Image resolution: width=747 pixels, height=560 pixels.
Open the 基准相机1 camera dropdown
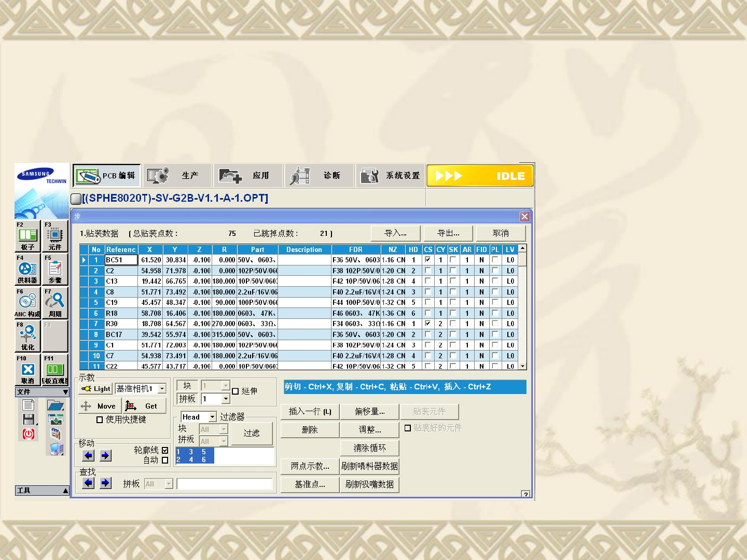tap(162, 388)
